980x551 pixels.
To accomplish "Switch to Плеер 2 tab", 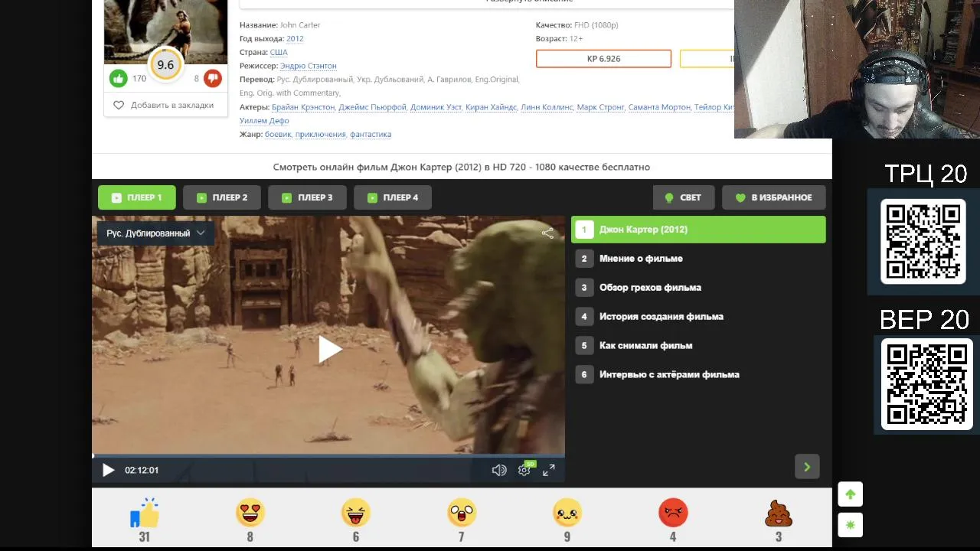I will (x=222, y=197).
